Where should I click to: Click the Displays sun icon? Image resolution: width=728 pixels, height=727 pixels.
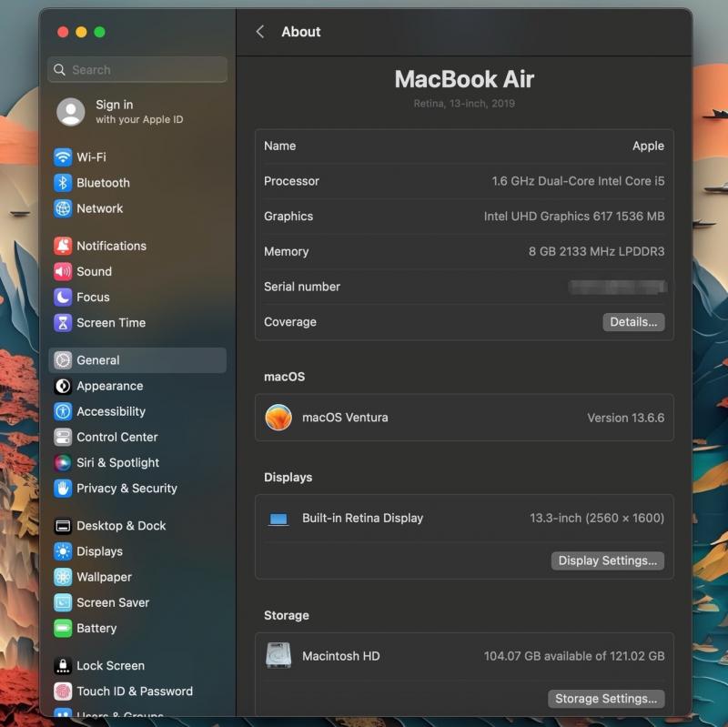pos(63,551)
